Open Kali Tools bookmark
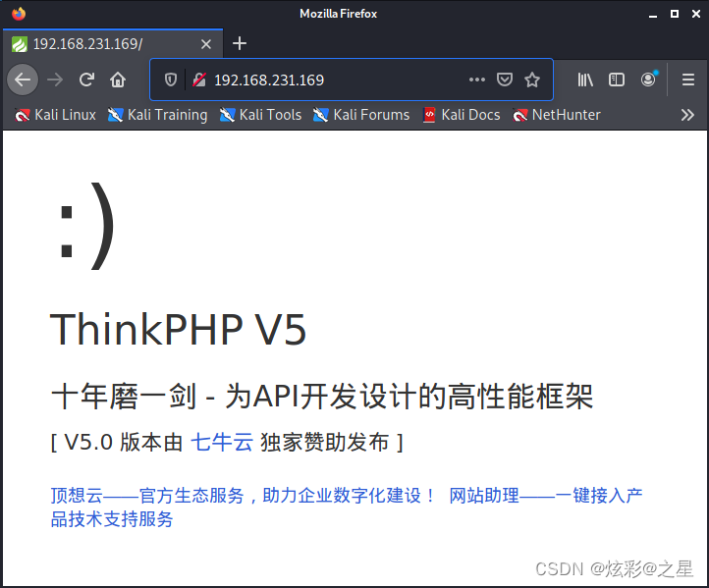The height and width of the screenshot is (588, 709). point(260,115)
